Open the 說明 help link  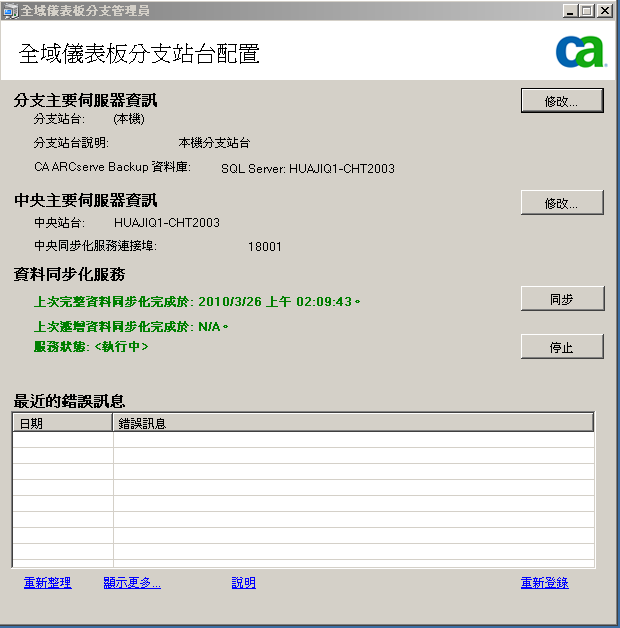point(244,583)
